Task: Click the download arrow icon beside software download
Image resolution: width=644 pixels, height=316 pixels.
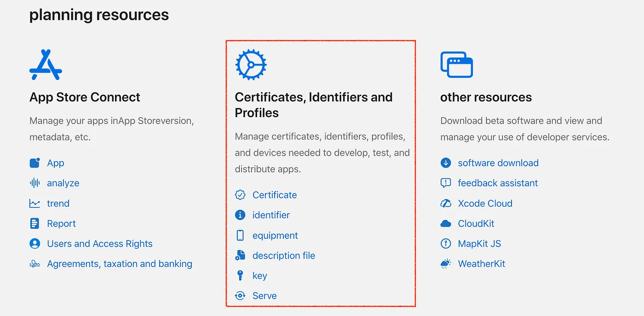Action: coord(446,163)
